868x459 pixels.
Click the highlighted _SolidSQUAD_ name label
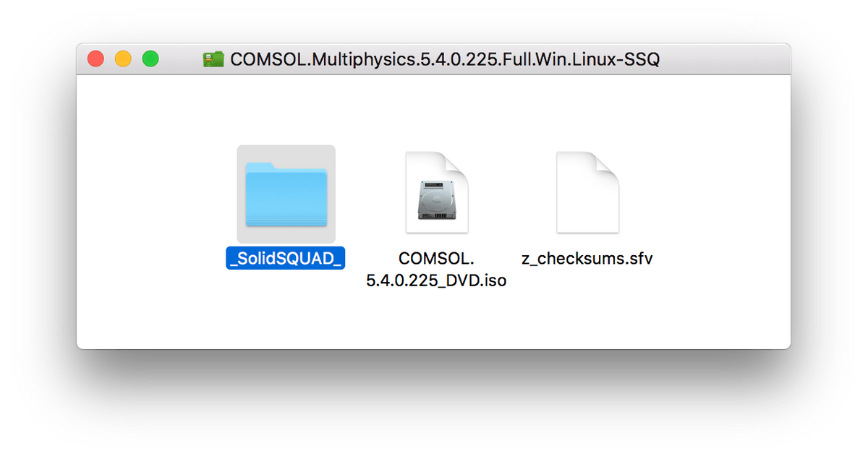pyautogui.click(x=286, y=259)
